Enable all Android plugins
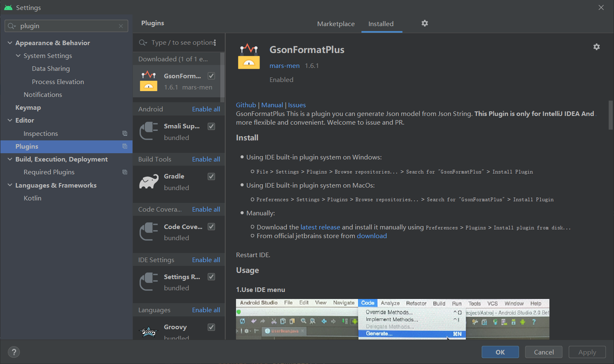614x364 pixels. point(206,109)
